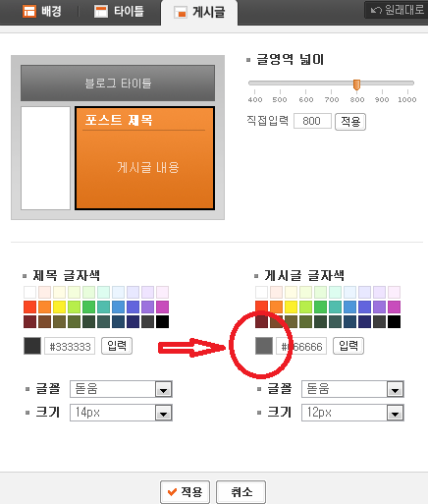Switch to the 배경 tab
Viewport: 428px width, 504px height.
tap(41, 12)
